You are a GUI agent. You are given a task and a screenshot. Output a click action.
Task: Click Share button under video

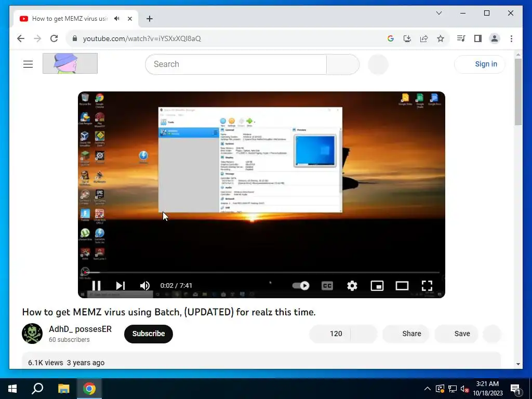(406, 334)
